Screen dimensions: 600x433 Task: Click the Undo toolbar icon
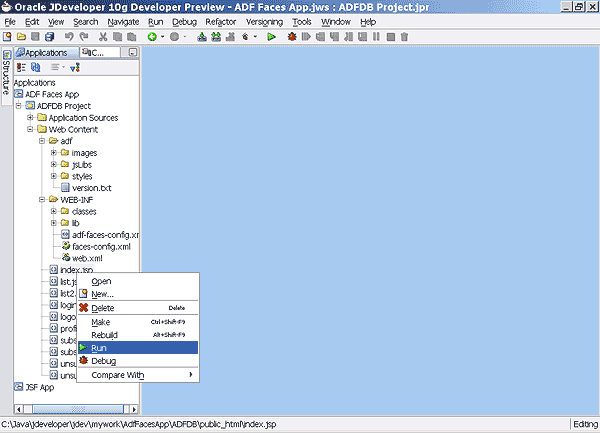[69, 37]
